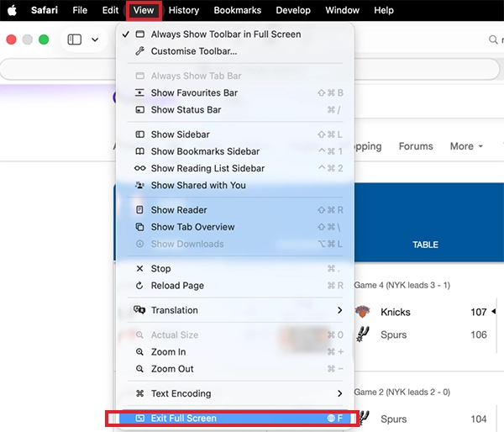This screenshot has height=432, width=504.
Task: Click the Zoom In magnifier icon
Action: click(139, 352)
